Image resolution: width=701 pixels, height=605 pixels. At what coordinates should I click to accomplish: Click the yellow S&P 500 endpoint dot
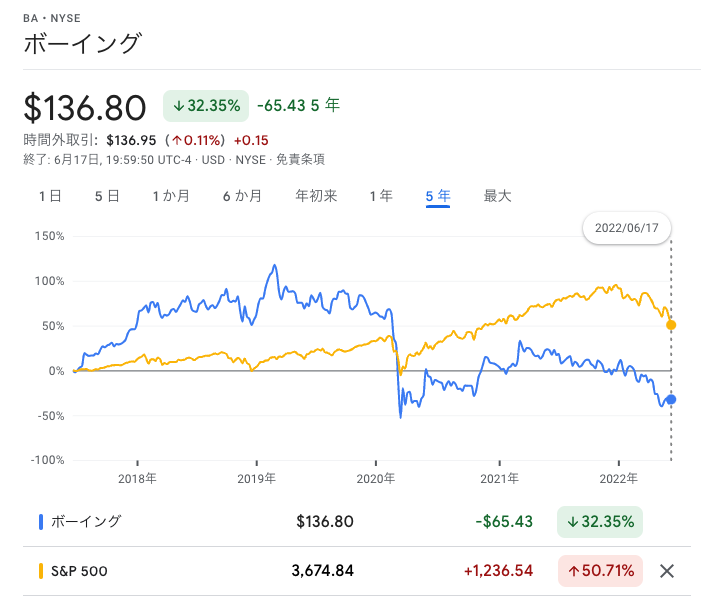[x=671, y=325]
